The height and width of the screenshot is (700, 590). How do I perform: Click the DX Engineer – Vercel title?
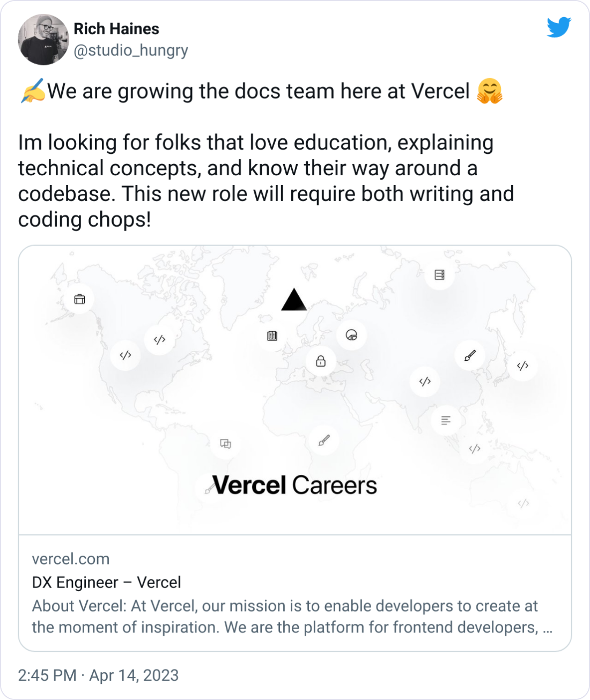pos(106,583)
